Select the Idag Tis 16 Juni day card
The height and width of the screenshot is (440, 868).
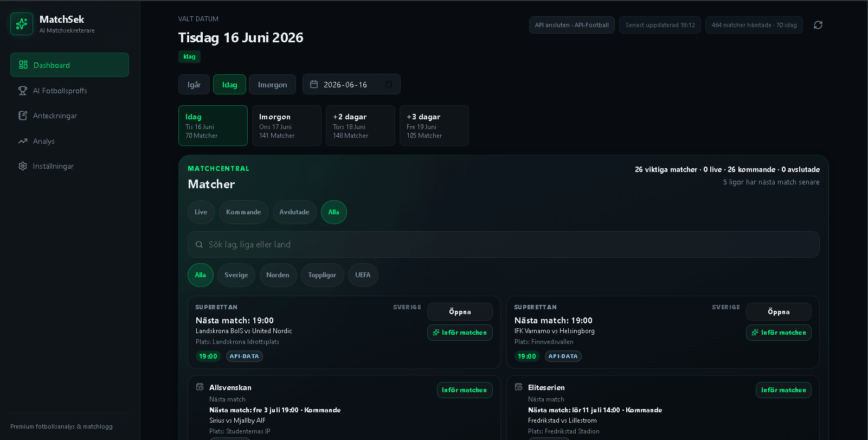coord(213,125)
